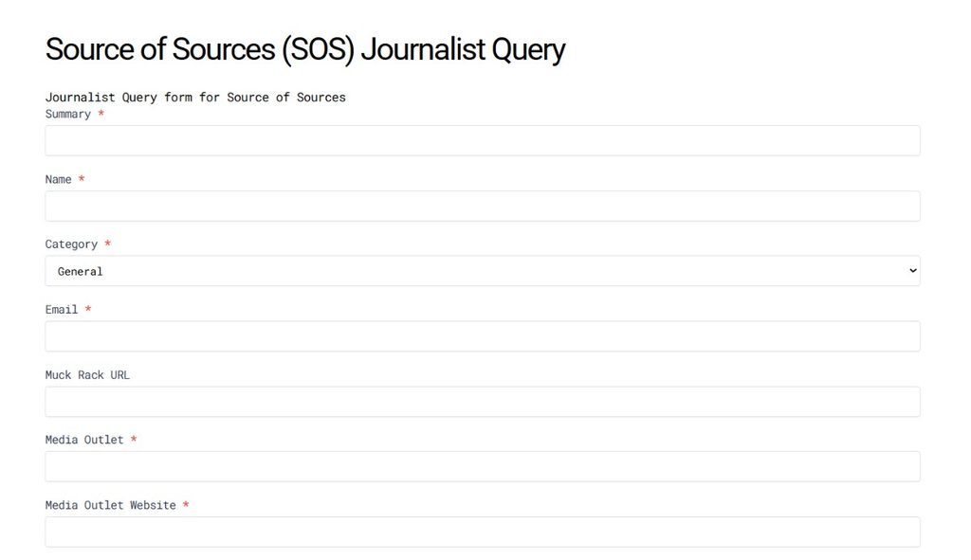Select the Muck Rack URL field

point(483,402)
